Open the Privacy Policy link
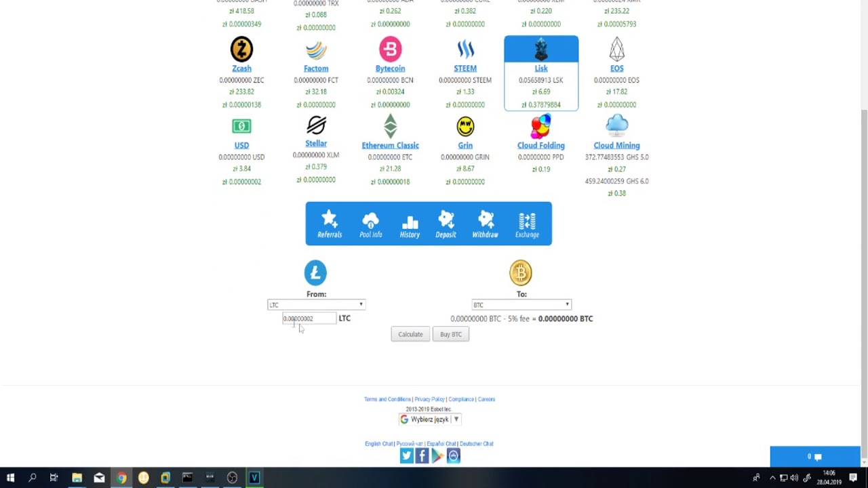 tap(429, 399)
